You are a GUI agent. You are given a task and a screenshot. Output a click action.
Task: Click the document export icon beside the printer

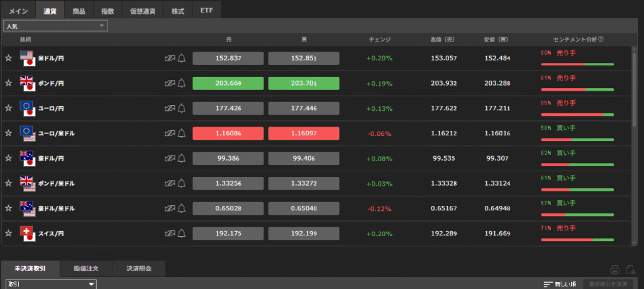[631, 269]
